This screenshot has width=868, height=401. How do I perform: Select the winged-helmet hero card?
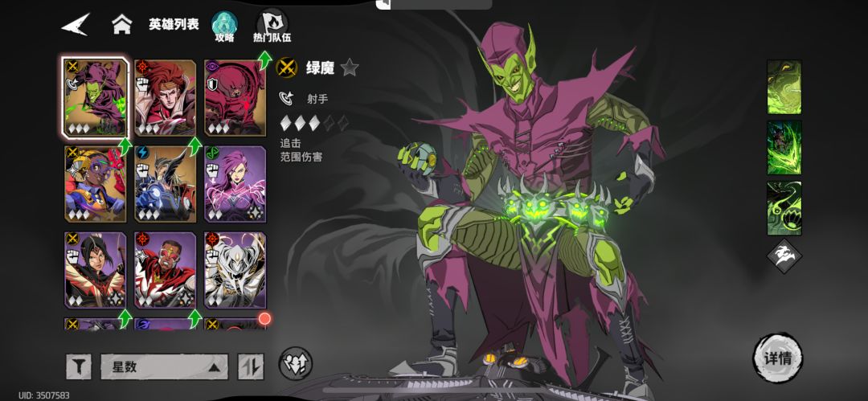[165, 183]
